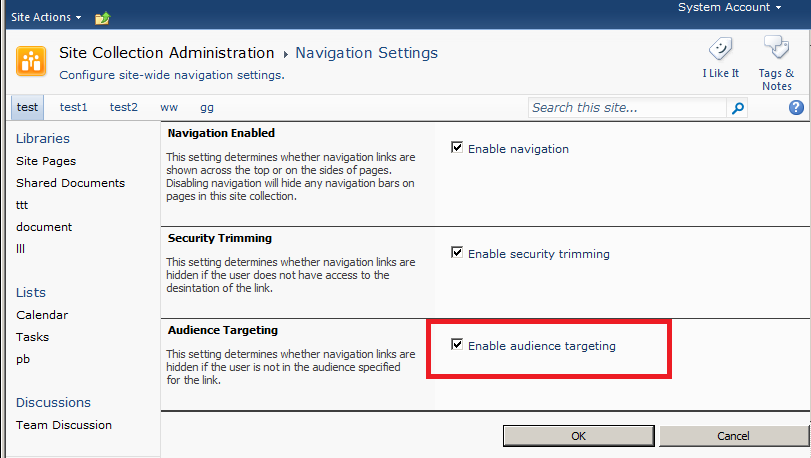Click the orange site logo icon

click(31, 61)
